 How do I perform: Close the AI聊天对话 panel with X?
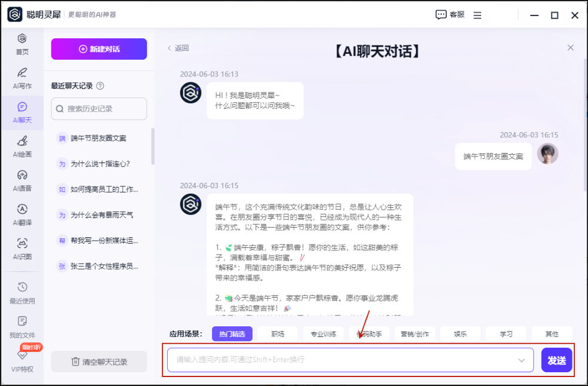[570, 48]
